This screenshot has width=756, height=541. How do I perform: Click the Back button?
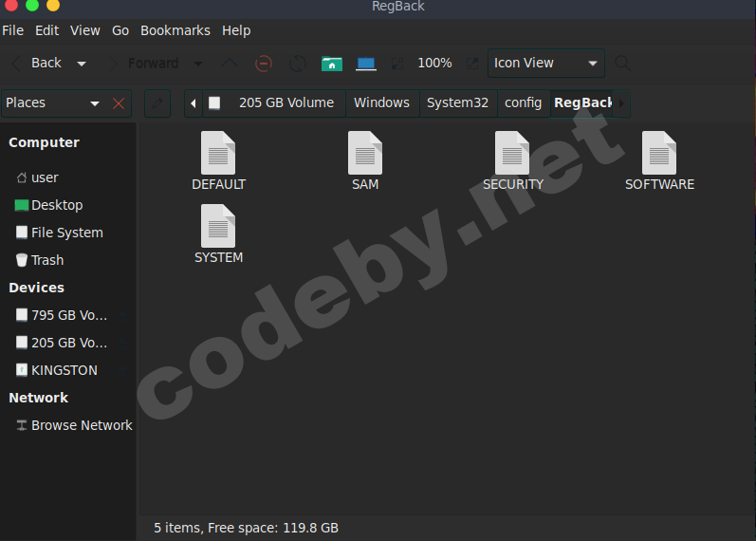point(37,64)
